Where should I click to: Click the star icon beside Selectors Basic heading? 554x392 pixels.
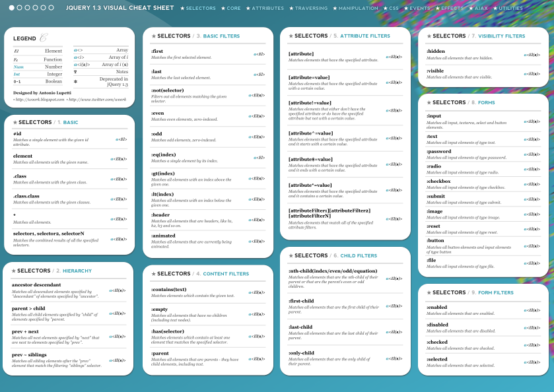tap(15, 123)
